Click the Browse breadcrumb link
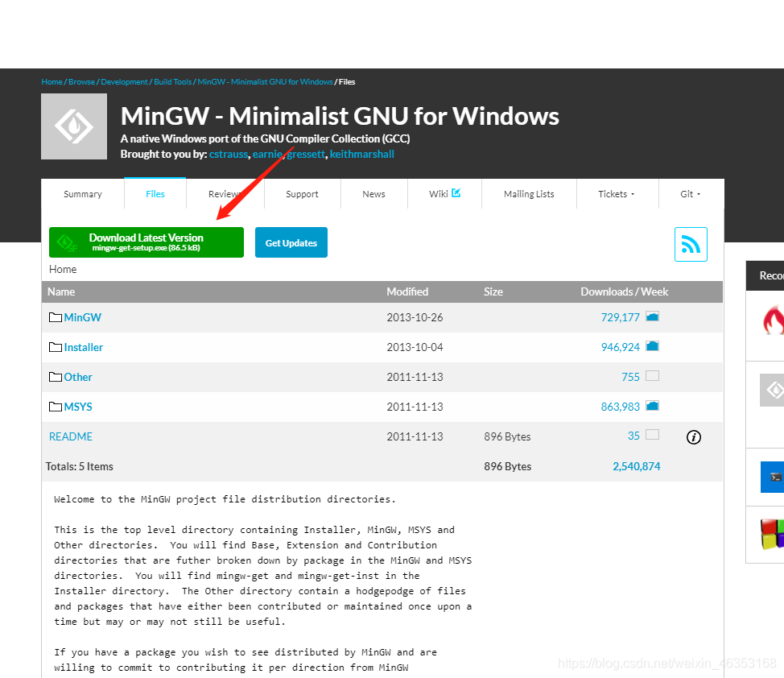Image resolution: width=784 pixels, height=678 pixels. click(81, 81)
